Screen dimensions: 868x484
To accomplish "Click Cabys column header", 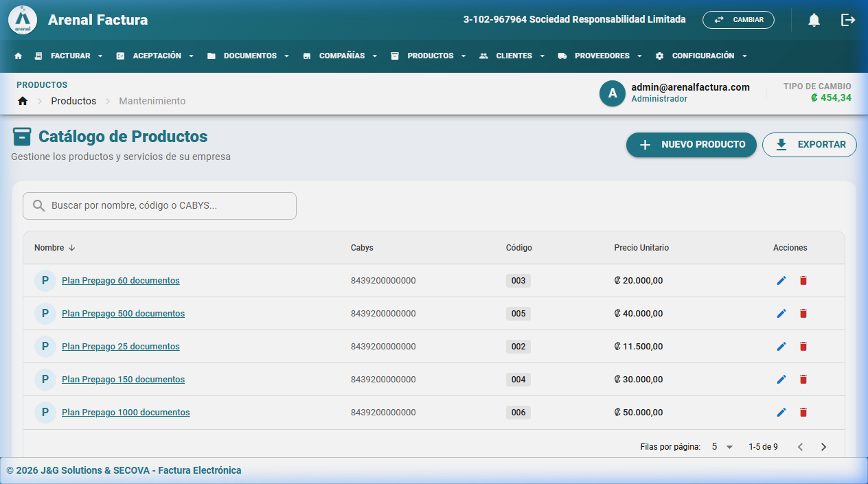I will click(362, 248).
